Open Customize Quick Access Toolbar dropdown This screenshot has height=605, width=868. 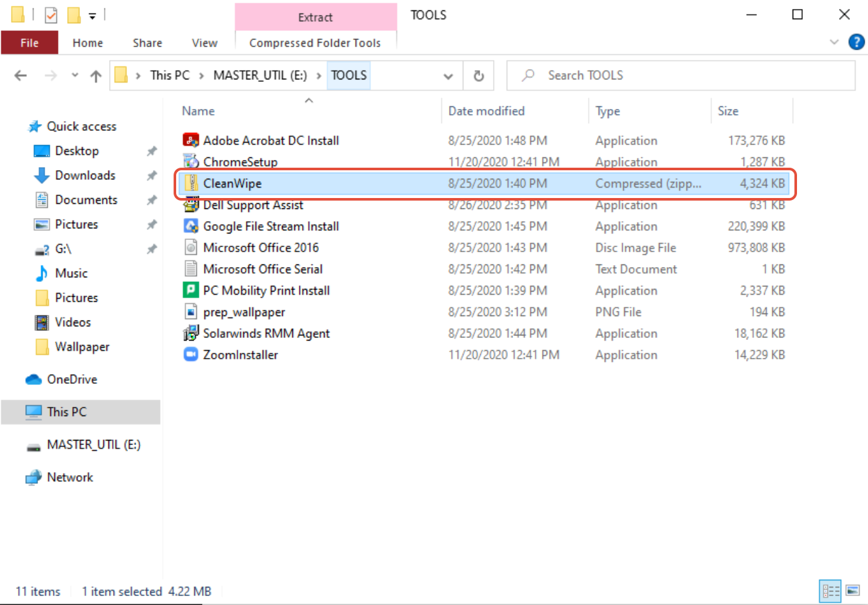92,15
